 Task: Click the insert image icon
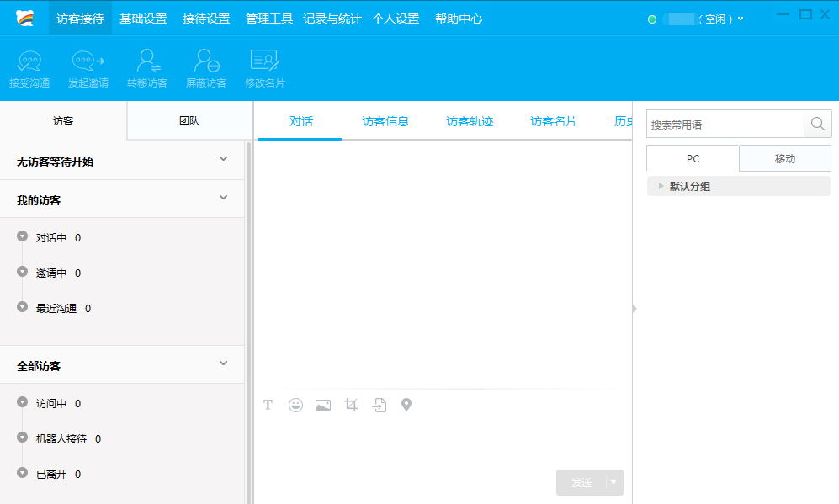pyautogui.click(x=323, y=405)
